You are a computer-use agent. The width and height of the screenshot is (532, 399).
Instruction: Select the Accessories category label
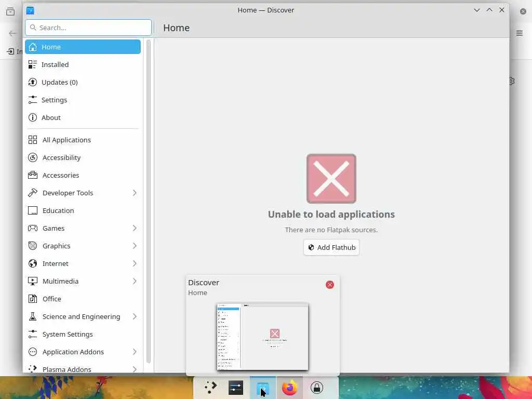(x=61, y=175)
